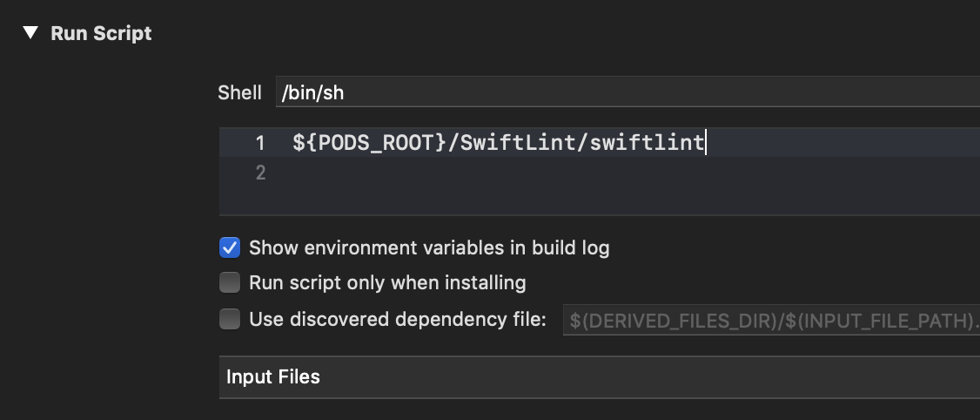Screen dimensions: 980x420
Task: Click the DERIVED_FILES_DIR dependency path field
Action: pos(771,320)
